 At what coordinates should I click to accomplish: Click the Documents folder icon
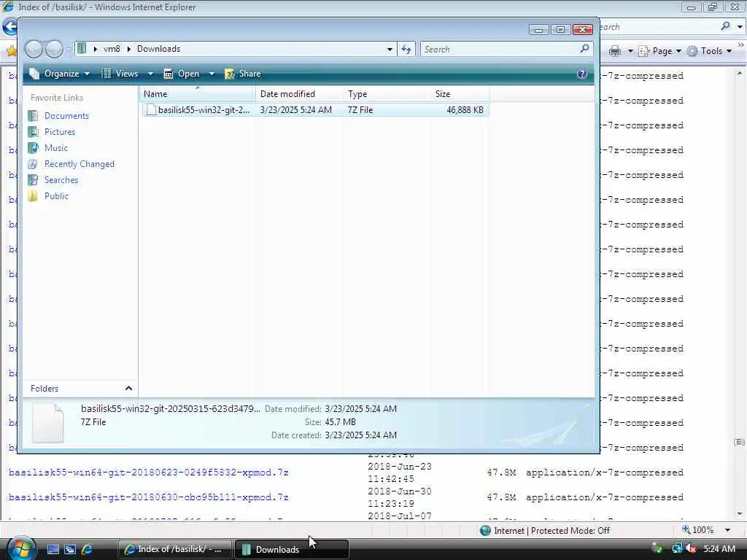[x=33, y=116]
